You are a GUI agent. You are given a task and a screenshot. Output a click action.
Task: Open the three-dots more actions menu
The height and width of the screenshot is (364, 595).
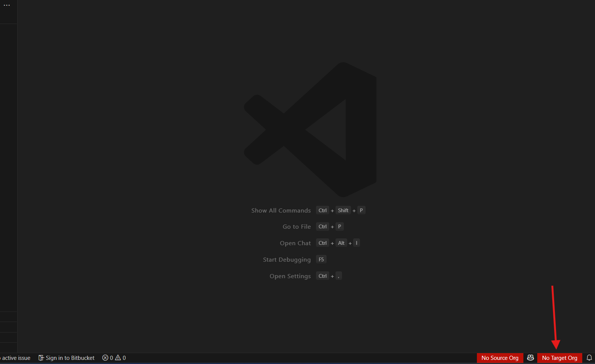[x=7, y=5]
